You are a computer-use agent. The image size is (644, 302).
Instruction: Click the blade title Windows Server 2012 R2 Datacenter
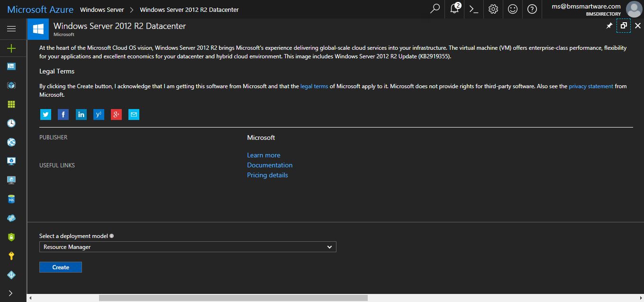(119, 26)
